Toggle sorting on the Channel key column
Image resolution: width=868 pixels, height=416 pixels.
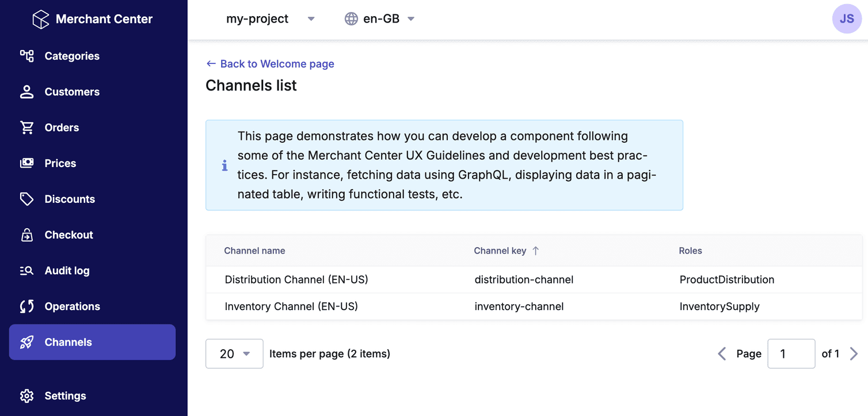point(507,251)
